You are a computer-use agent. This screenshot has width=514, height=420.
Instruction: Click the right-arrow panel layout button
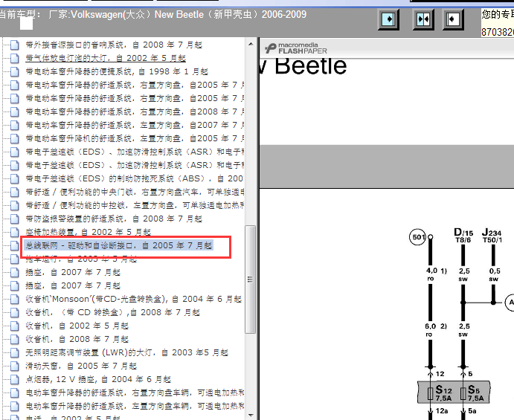pyautogui.click(x=388, y=19)
